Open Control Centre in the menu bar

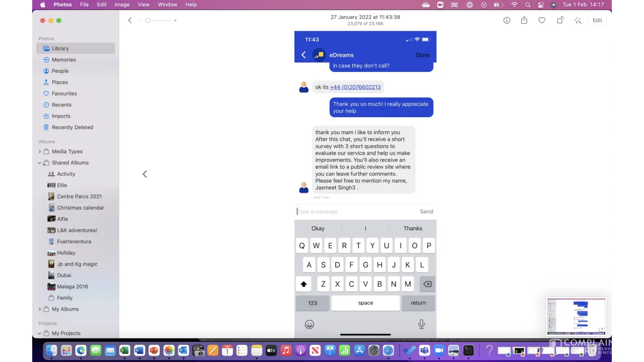point(541,5)
